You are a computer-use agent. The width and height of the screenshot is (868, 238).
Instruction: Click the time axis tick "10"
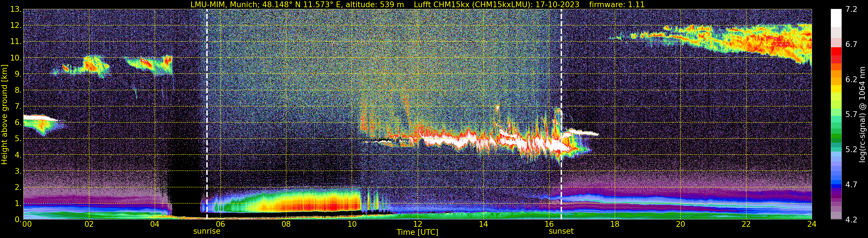[351, 224]
